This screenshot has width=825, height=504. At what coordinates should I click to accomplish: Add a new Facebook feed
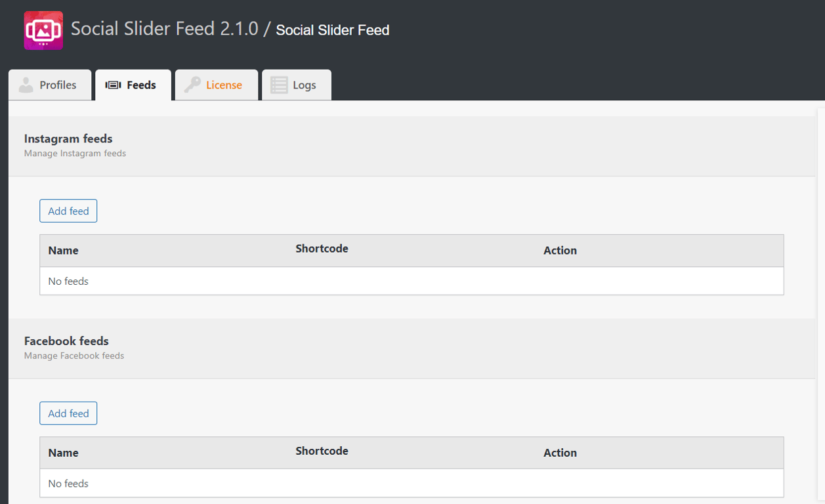point(68,413)
